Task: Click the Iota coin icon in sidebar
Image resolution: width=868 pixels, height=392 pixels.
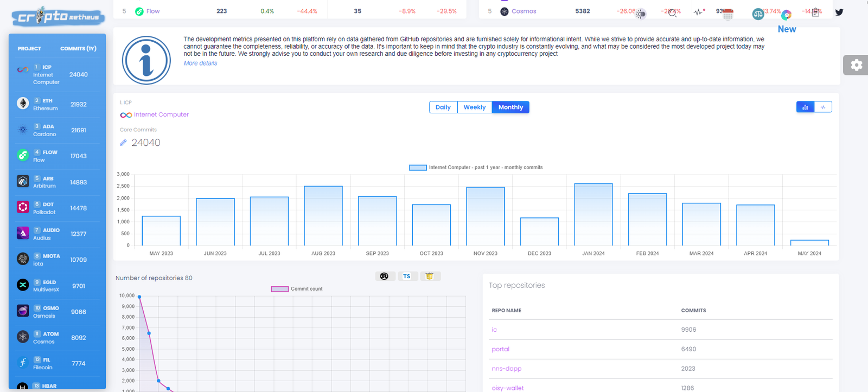Action: [x=23, y=259]
